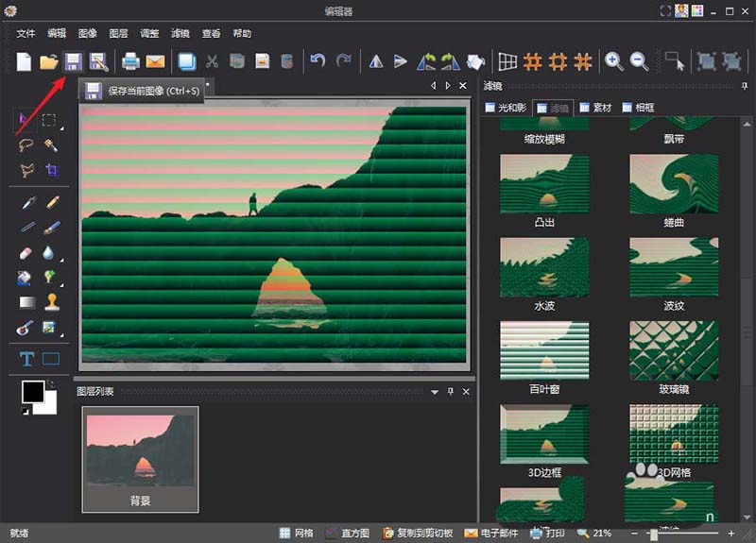Click the zoom slider handle in status bar
This screenshot has width=756, height=543.
click(x=654, y=534)
